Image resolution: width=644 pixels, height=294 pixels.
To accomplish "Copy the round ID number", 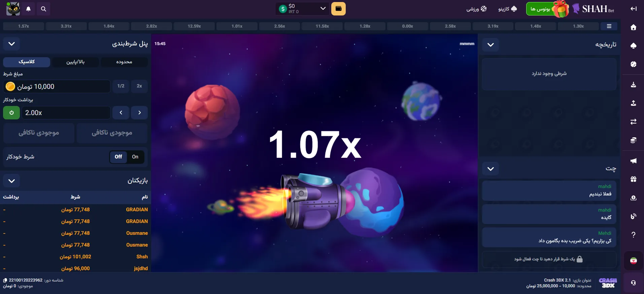I will coord(5,280).
